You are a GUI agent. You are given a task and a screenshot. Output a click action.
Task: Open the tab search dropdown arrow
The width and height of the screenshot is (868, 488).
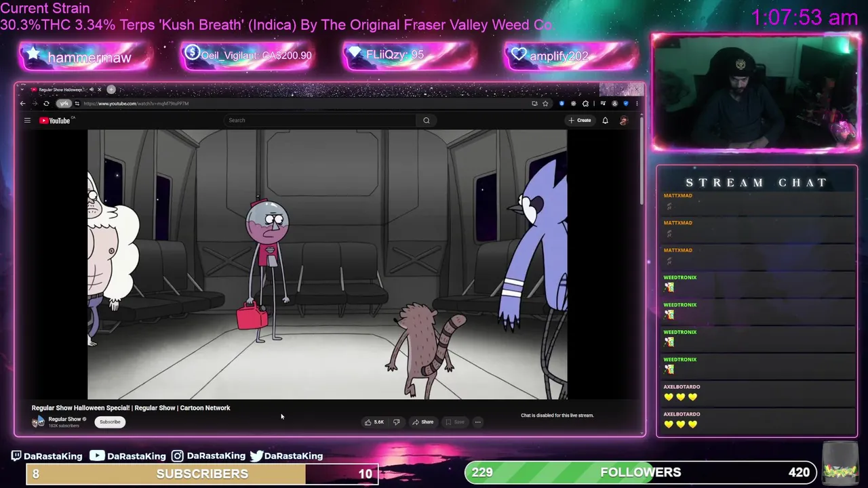pyautogui.click(x=22, y=89)
